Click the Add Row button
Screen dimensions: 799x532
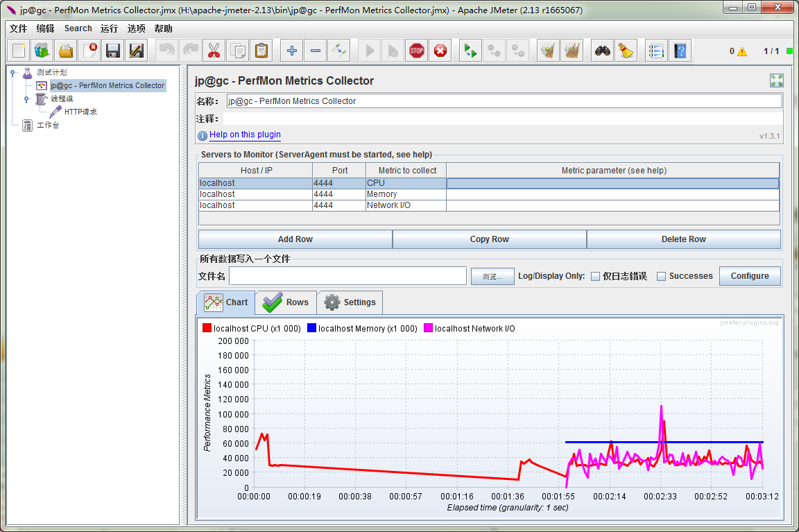pyautogui.click(x=295, y=239)
